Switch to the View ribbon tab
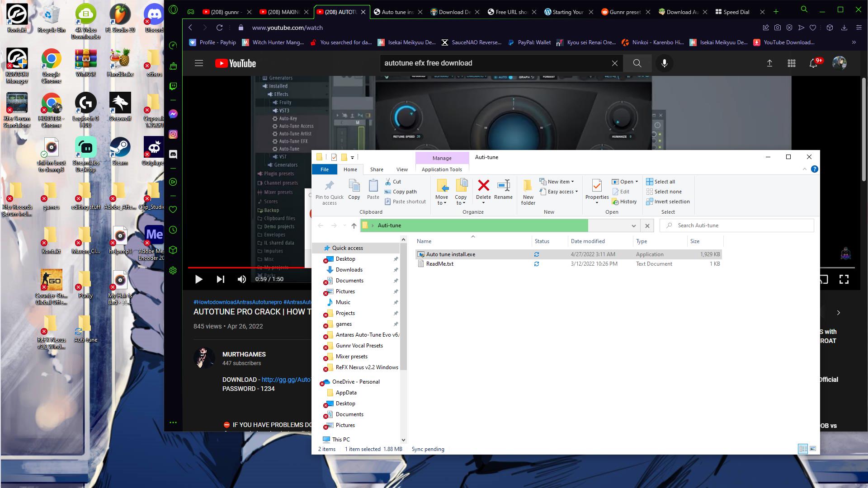The height and width of the screenshot is (488, 868). click(x=401, y=169)
